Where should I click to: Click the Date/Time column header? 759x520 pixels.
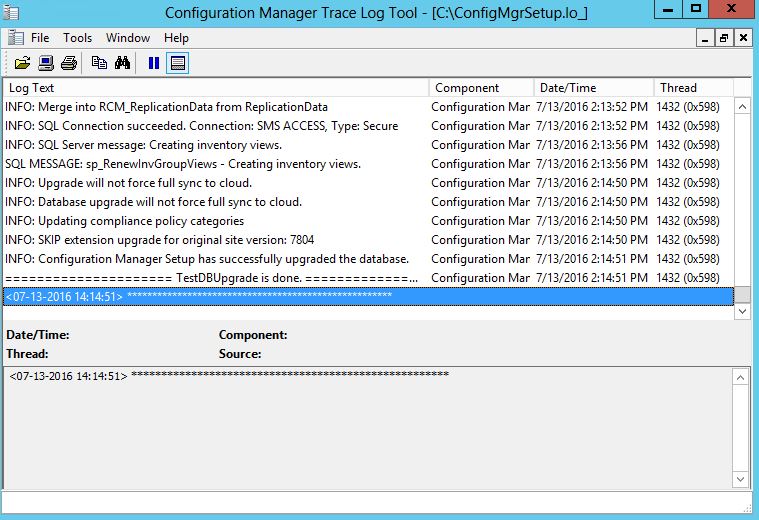coord(592,88)
